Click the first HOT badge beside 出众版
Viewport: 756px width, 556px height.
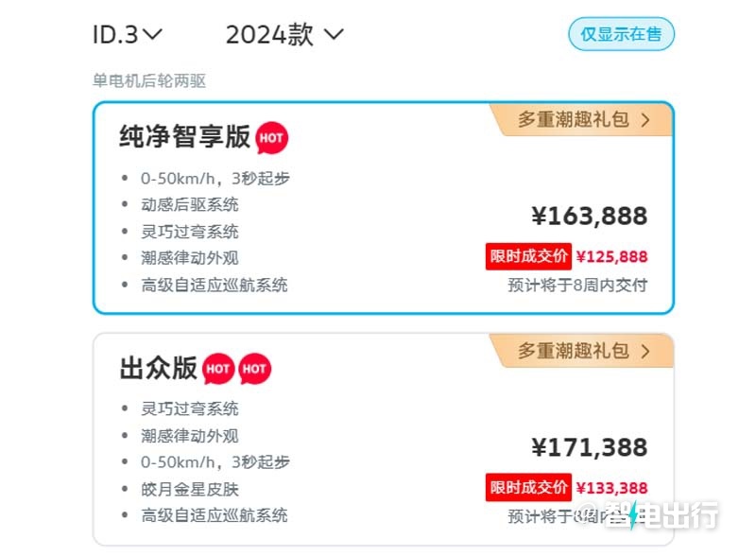point(218,369)
